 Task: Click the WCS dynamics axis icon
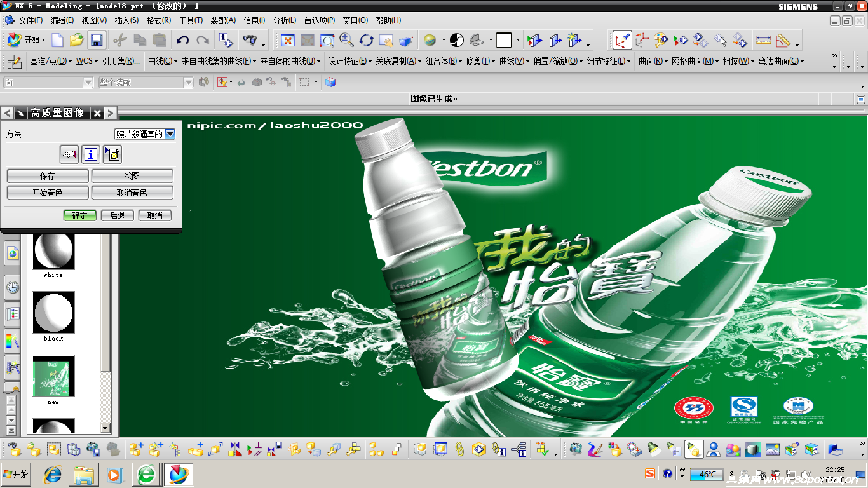(622, 40)
